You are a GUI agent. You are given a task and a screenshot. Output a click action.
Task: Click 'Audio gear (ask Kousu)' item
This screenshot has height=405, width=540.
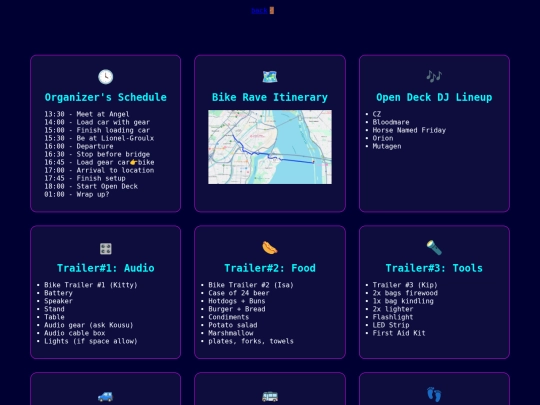(89, 325)
